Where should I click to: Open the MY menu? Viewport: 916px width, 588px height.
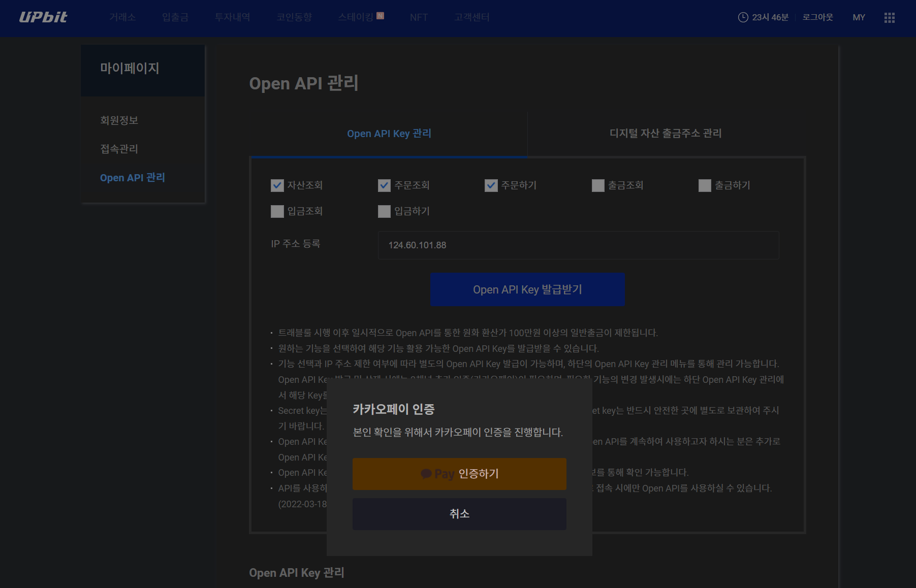pos(859,17)
